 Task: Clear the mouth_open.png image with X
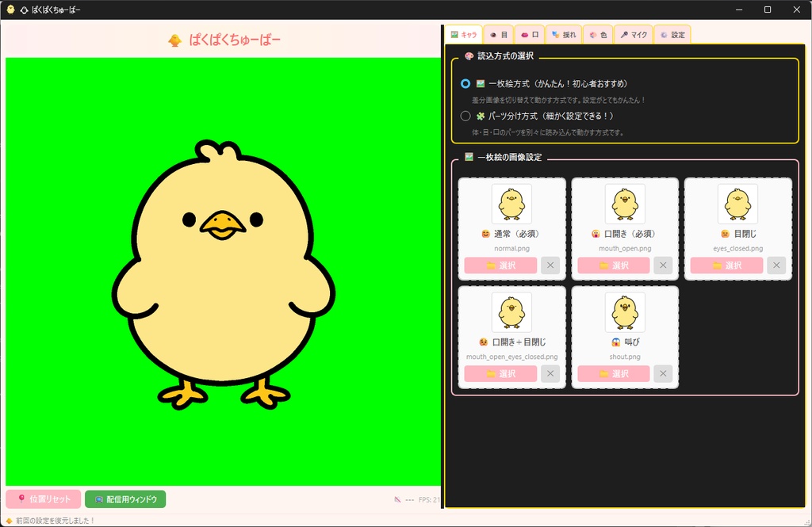click(663, 265)
